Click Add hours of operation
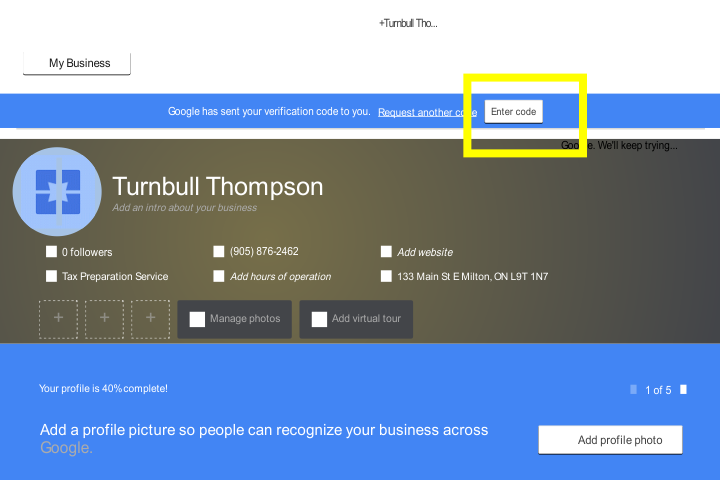 tap(281, 277)
